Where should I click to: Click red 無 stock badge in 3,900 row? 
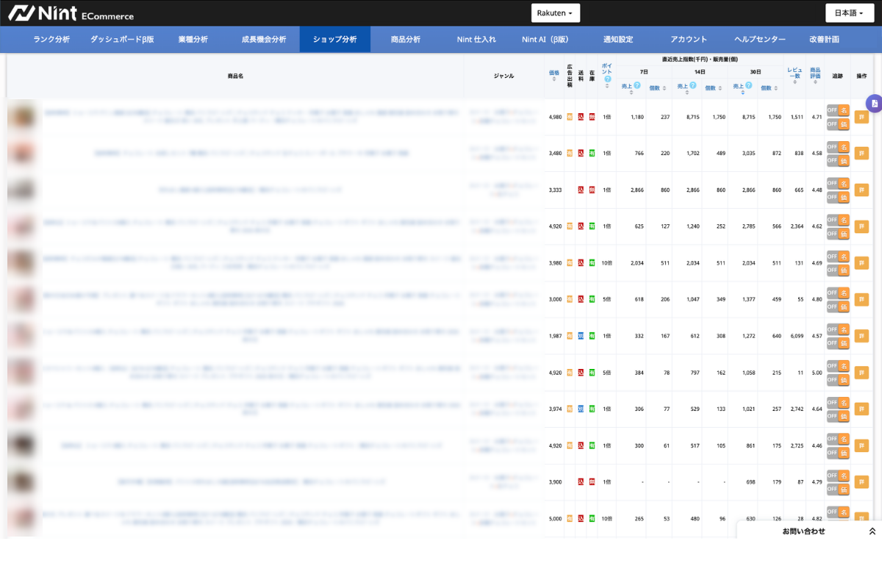tap(592, 482)
